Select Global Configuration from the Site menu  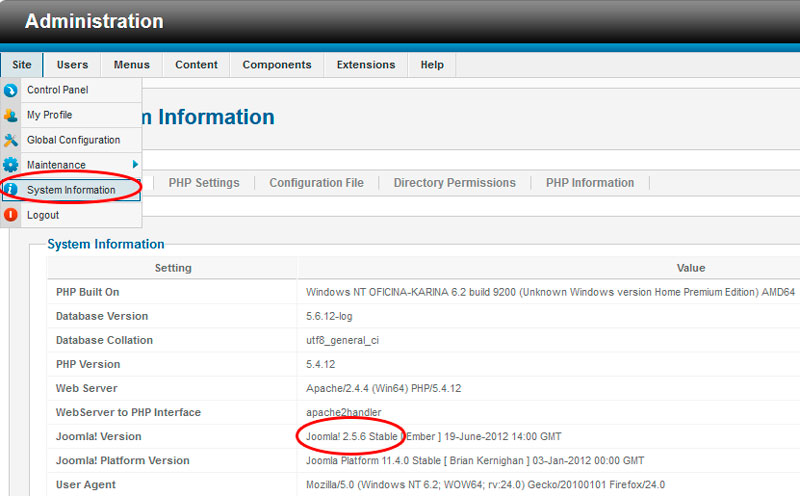73,140
